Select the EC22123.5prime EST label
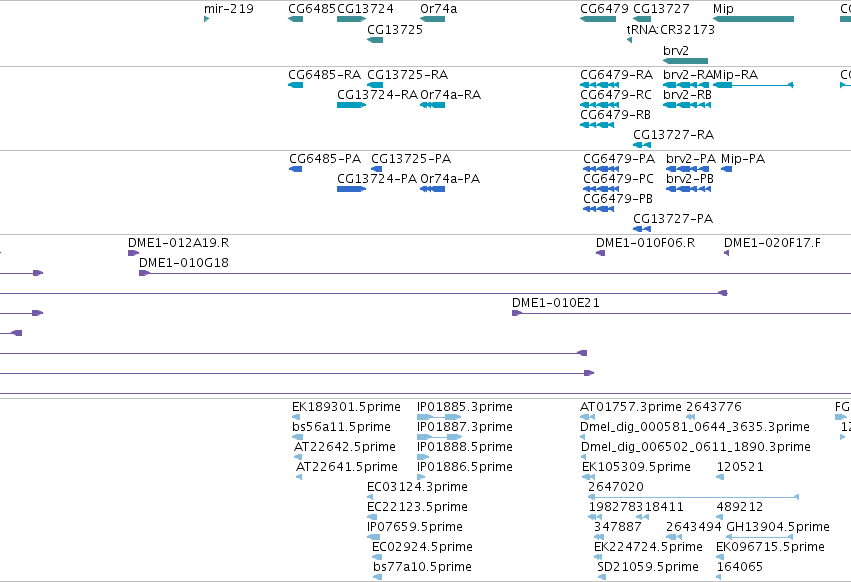The width and height of the screenshot is (851, 582). (x=417, y=507)
